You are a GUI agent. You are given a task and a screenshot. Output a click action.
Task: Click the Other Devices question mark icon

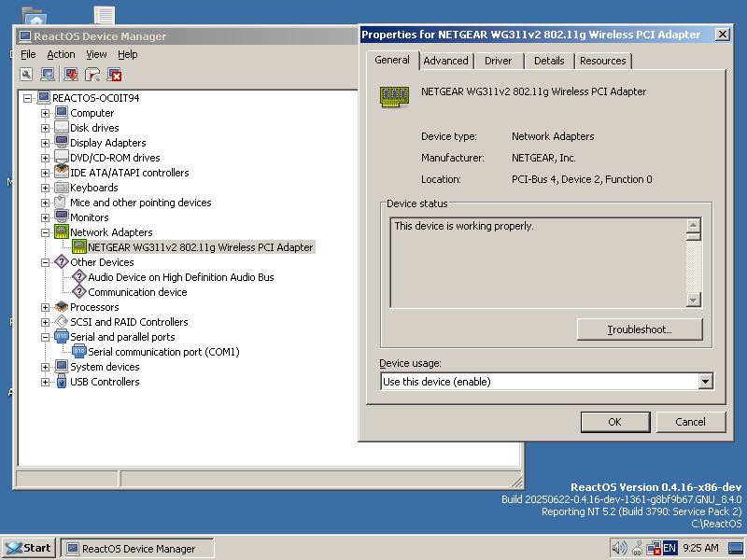[x=62, y=261]
